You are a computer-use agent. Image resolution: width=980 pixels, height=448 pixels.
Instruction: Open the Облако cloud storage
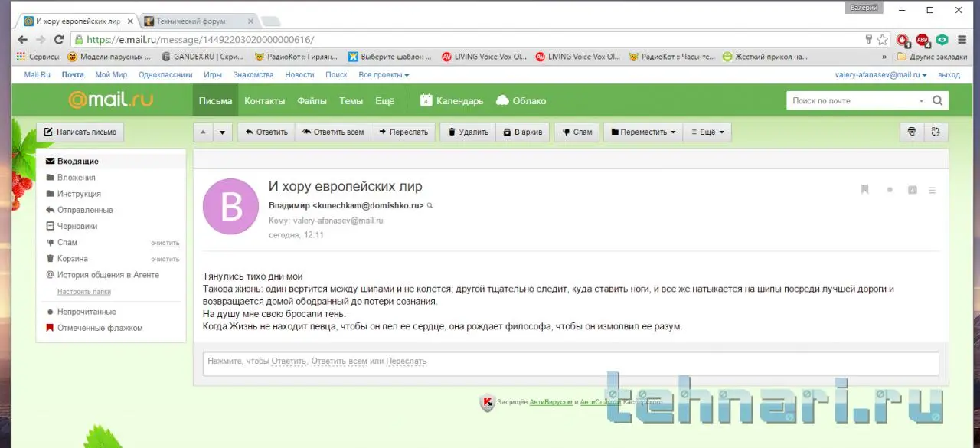pyautogui.click(x=521, y=100)
